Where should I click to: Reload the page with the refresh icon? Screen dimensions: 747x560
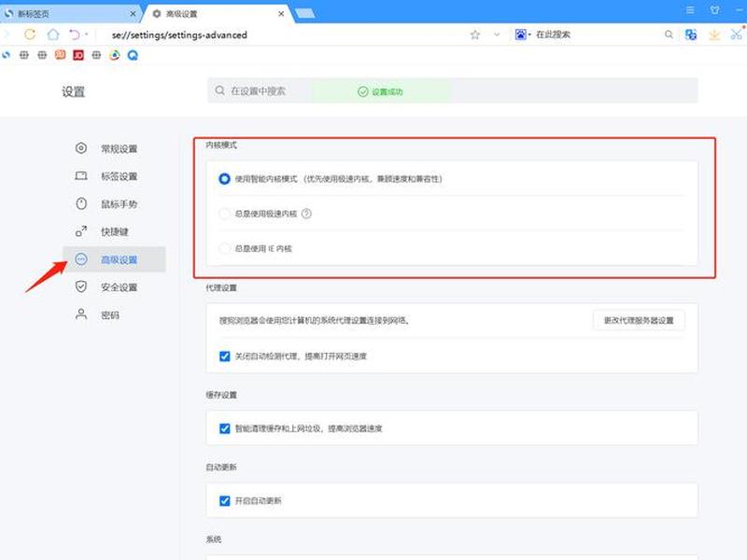click(30, 35)
